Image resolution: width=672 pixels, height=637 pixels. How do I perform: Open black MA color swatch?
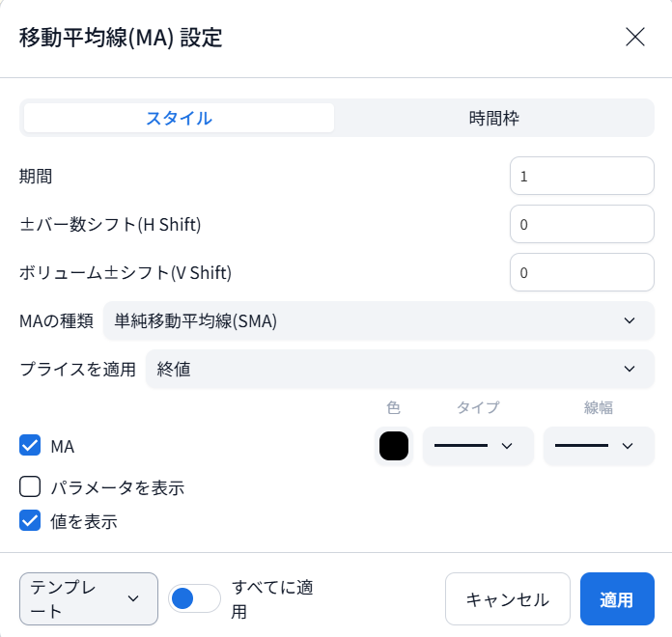tap(393, 446)
